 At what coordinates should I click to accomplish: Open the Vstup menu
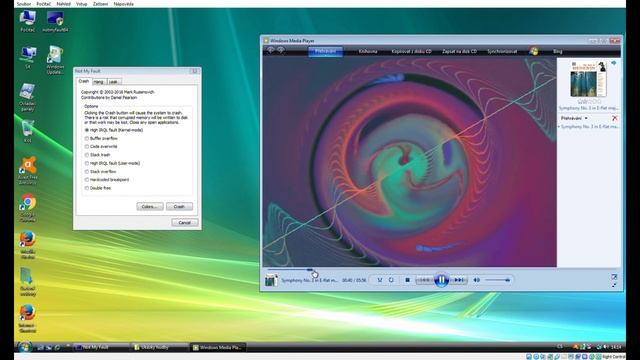pos(82,4)
